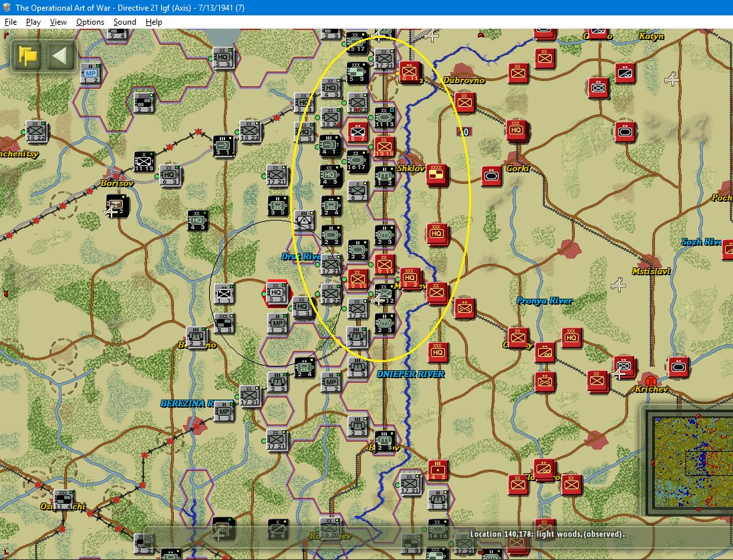Click the Krichev city label
733x560 pixels.
coord(651,390)
